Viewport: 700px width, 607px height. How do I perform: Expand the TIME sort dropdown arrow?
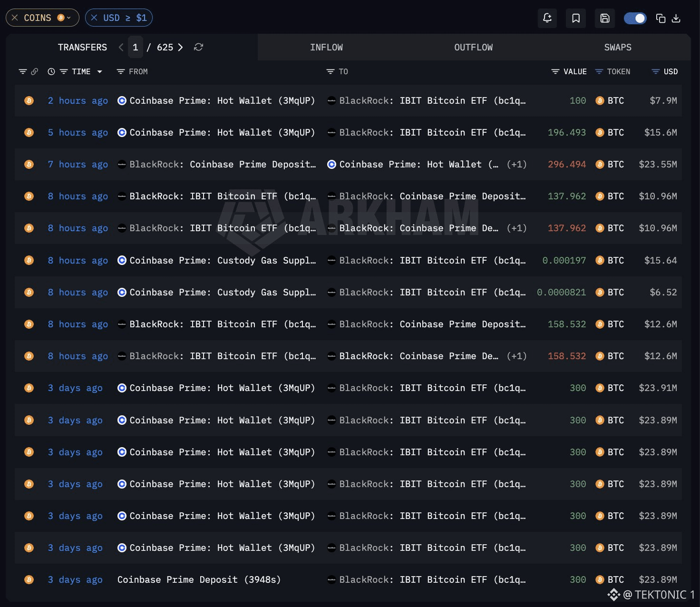tap(100, 71)
